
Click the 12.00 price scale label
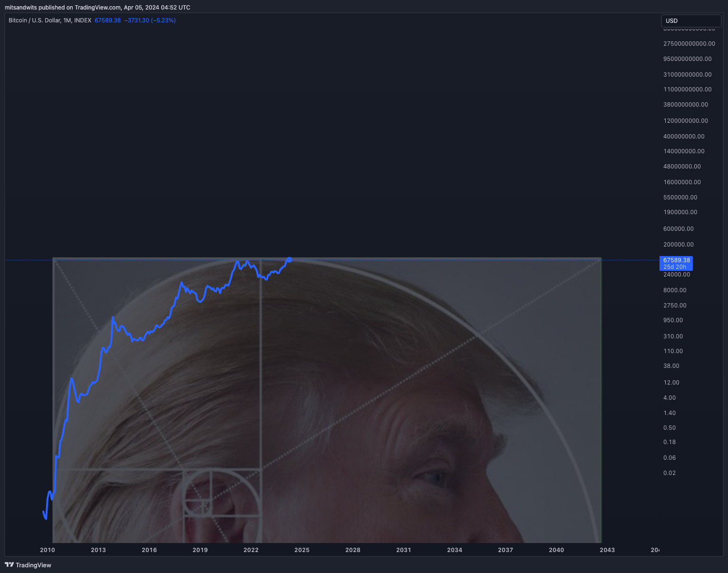(671, 382)
